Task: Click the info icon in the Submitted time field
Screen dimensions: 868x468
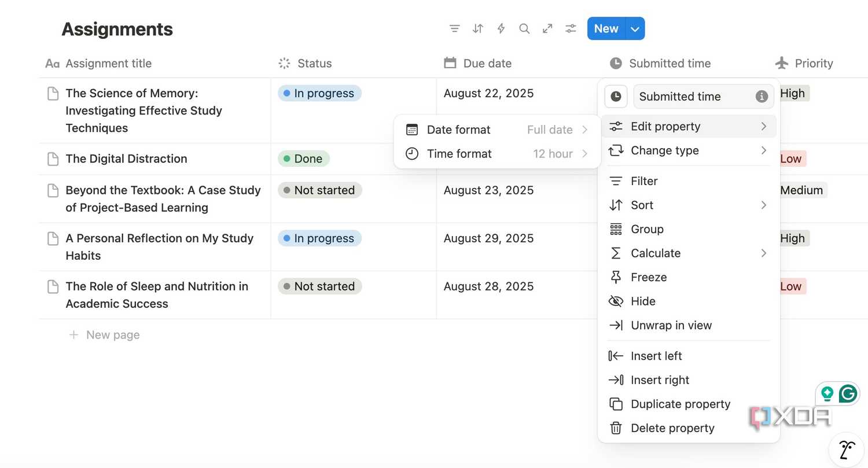Action: click(762, 97)
